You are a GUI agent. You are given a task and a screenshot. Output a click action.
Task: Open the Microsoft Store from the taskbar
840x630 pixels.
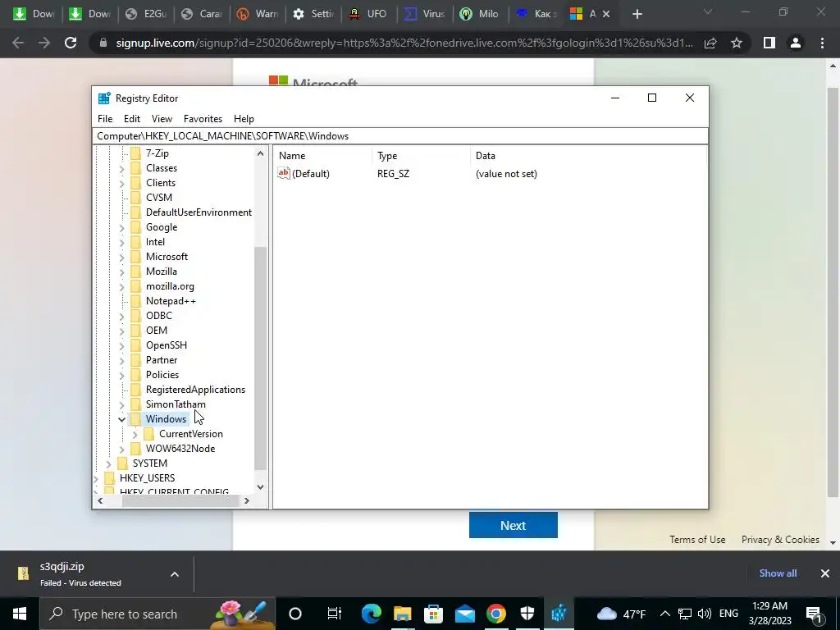[433, 614]
